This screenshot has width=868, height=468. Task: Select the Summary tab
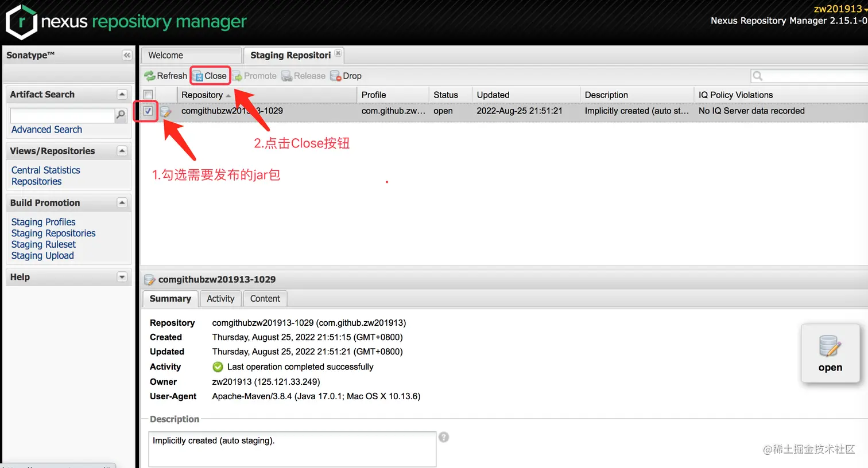click(x=170, y=299)
